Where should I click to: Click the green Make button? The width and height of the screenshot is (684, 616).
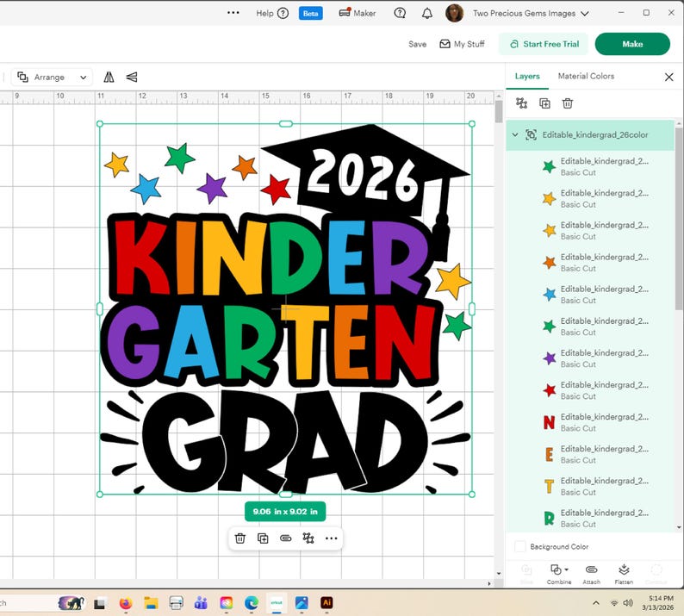click(x=632, y=44)
